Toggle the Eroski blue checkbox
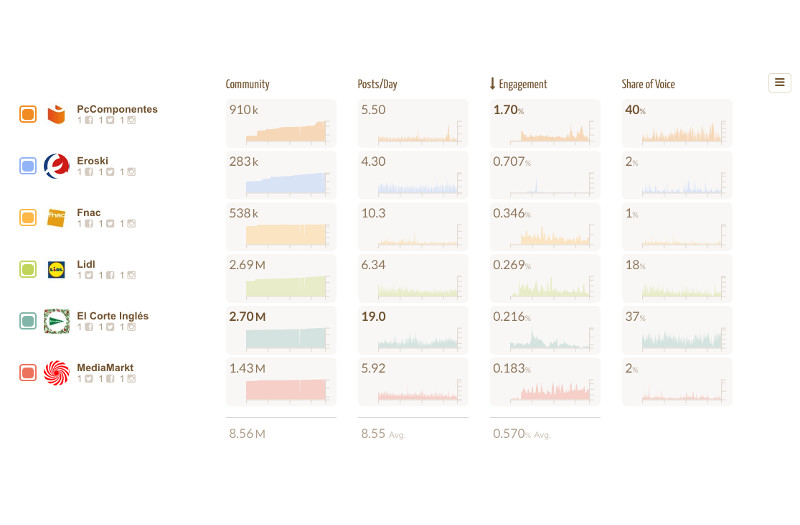This screenshot has width=800, height=525. click(x=28, y=166)
